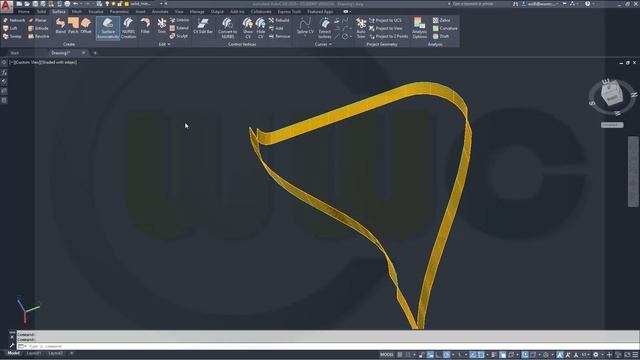Select the Sweep surface tool
Screen dimensions: 640x360
point(12,36)
